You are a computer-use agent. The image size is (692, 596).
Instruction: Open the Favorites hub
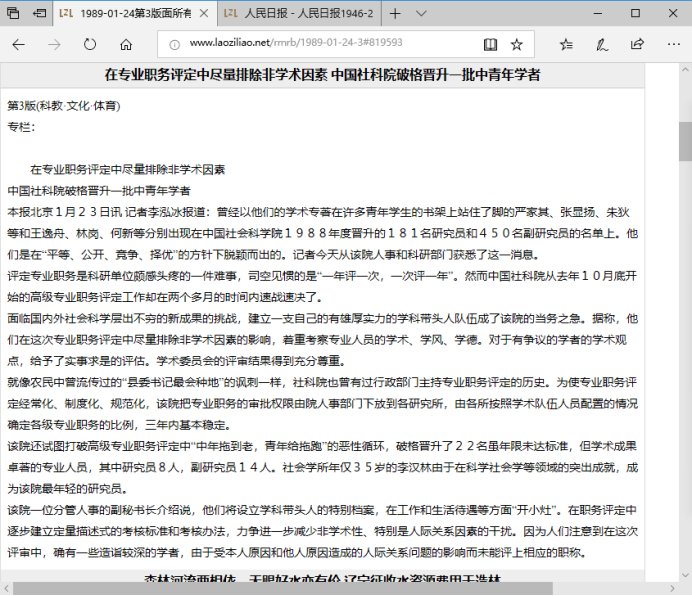[566, 44]
